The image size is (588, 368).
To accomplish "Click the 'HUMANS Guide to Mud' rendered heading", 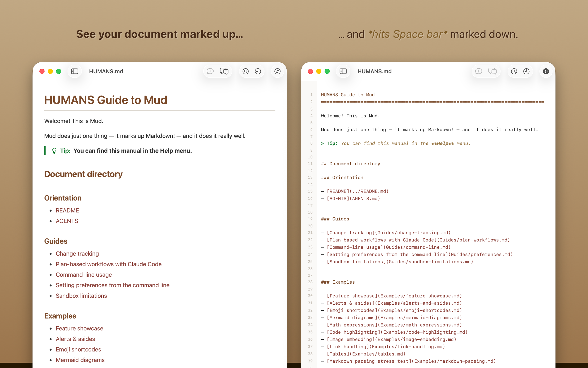I will (x=106, y=100).
